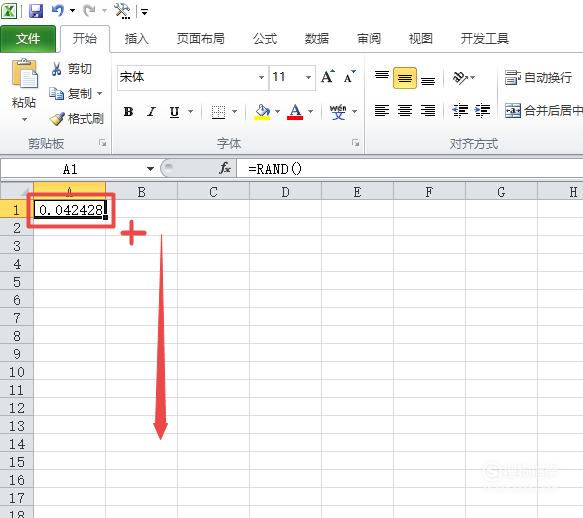The width and height of the screenshot is (583, 518).
Task: Switch to the 数据 ribbon tab
Action: [317, 39]
